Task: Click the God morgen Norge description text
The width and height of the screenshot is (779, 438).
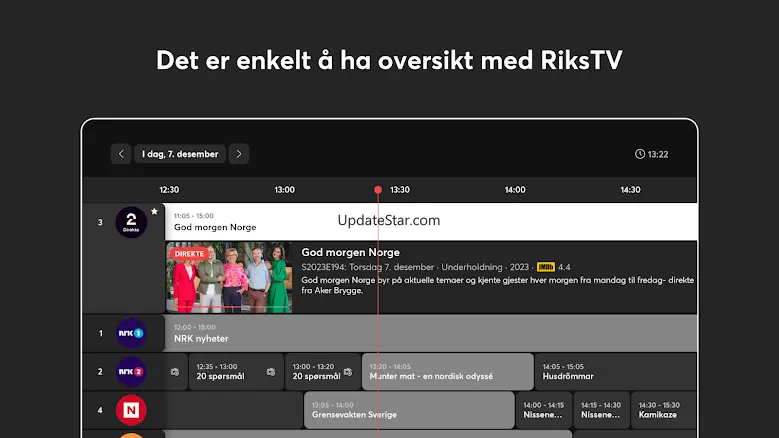Action: pos(497,285)
